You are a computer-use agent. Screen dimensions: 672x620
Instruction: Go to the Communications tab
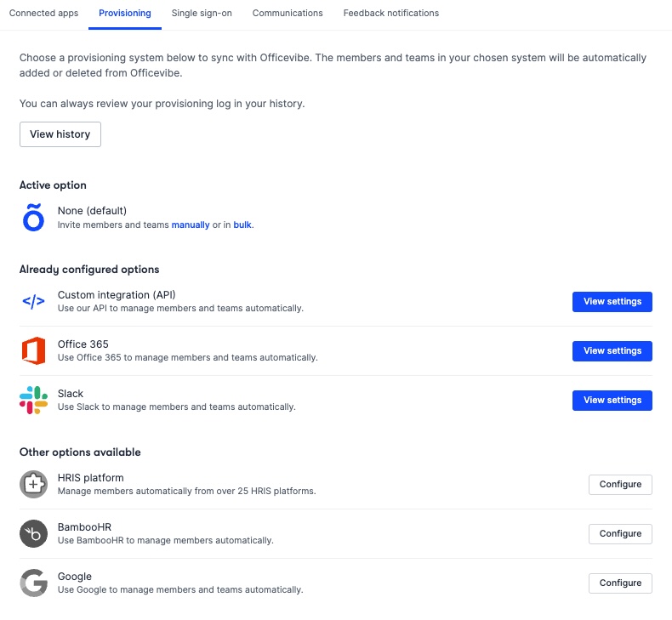pyautogui.click(x=288, y=14)
